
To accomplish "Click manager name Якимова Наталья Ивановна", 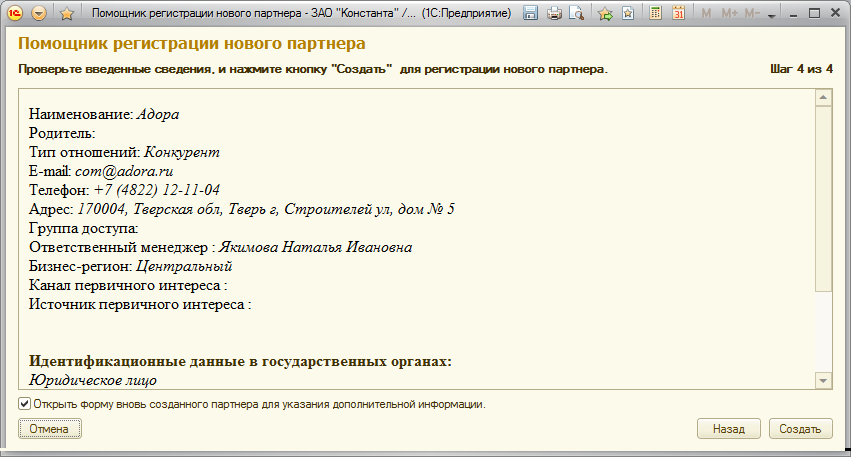I will [x=315, y=247].
